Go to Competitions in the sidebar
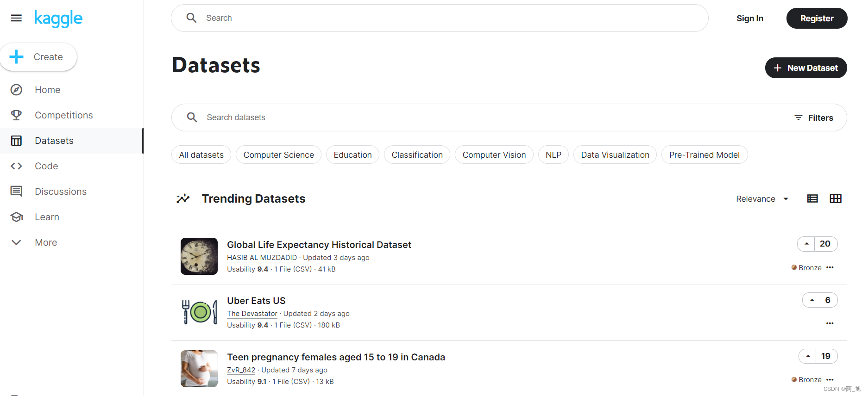 point(71,115)
